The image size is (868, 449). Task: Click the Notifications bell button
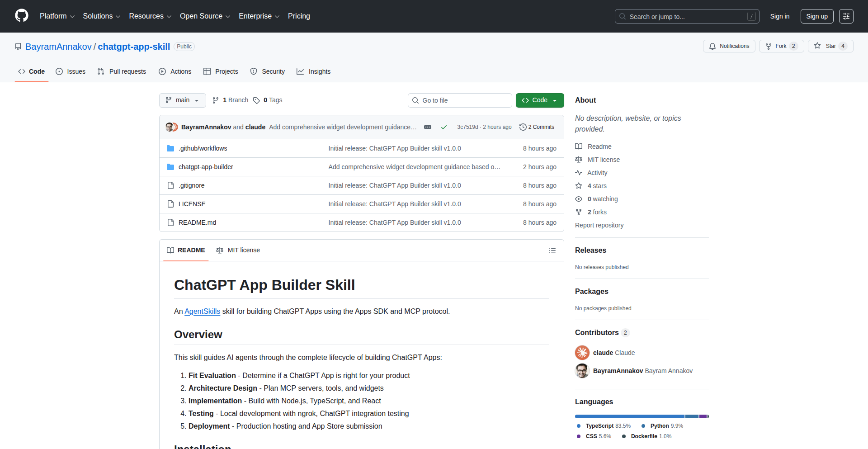[729, 46]
